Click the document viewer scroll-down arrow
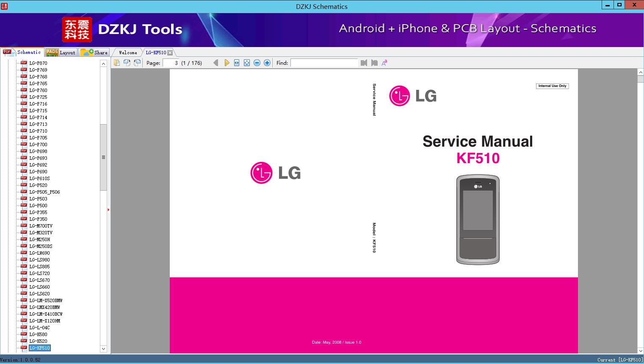This screenshot has height=364, width=644. pyautogui.click(x=641, y=350)
